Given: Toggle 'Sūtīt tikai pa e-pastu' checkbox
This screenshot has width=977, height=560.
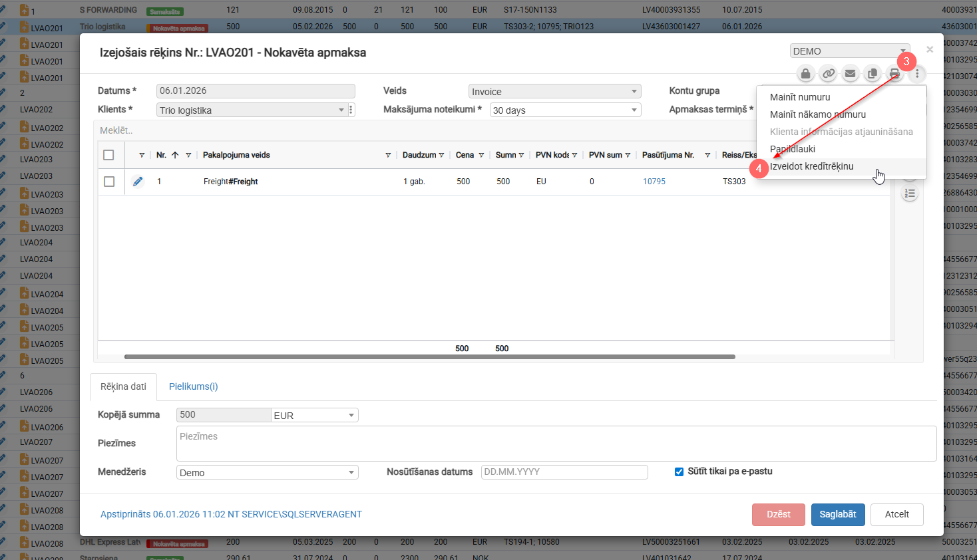Looking at the screenshot, I should click(x=679, y=472).
